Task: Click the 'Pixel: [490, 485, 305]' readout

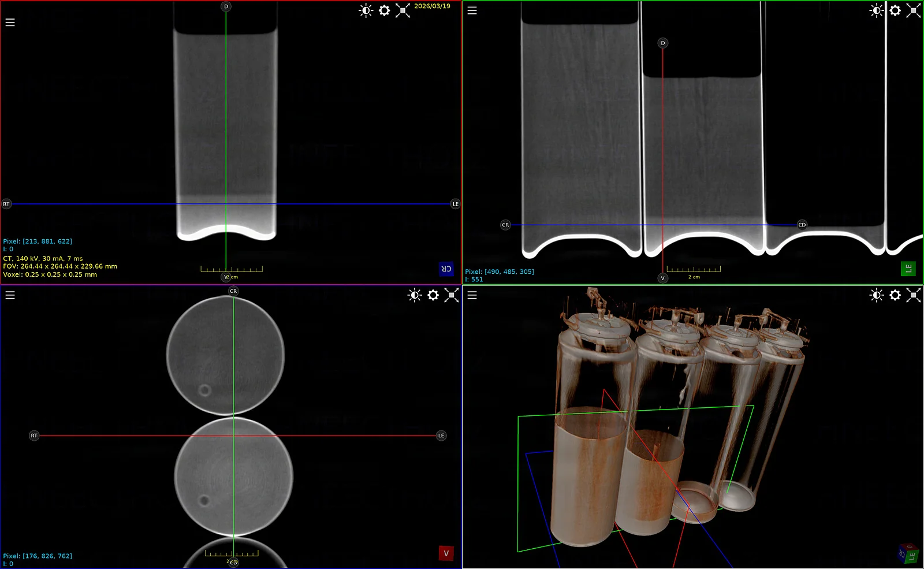Action: (500, 272)
